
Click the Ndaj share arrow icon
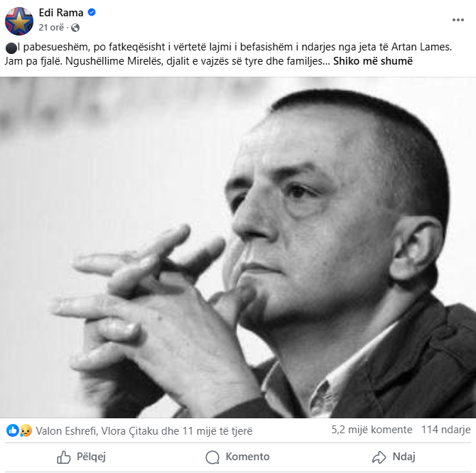[379, 457]
